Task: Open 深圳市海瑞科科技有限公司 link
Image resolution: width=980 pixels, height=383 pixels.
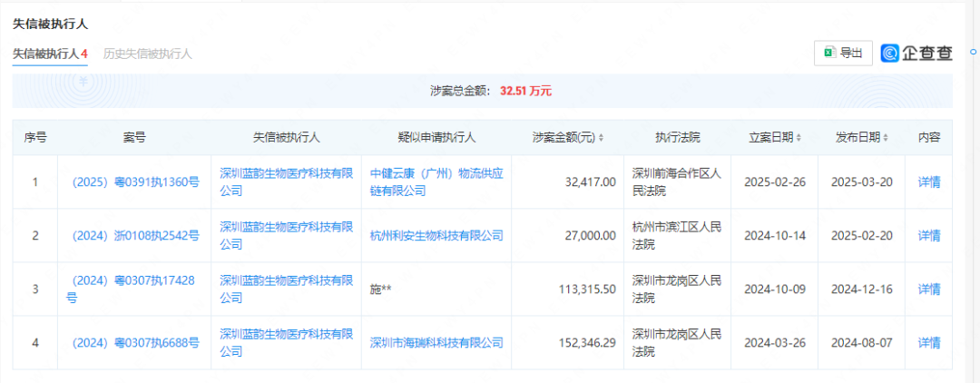Action: [436, 343]
